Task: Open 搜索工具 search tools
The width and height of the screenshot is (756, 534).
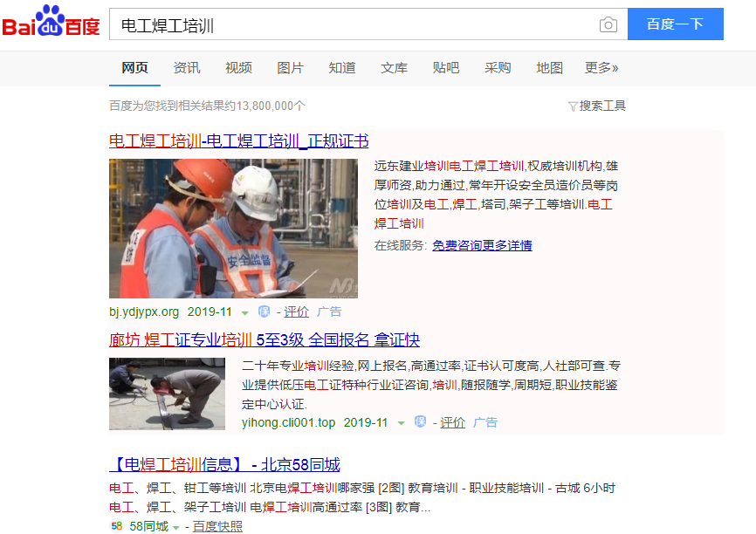Action: 602,106
